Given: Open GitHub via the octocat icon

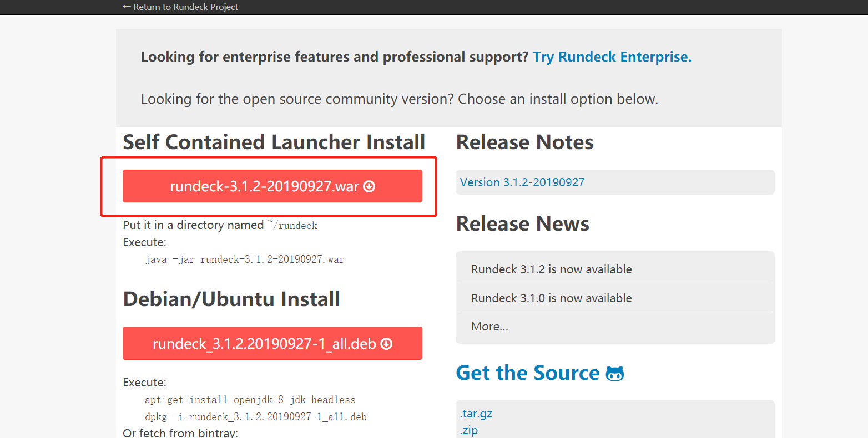Looking at the screenshot, I should coord(615,373).
